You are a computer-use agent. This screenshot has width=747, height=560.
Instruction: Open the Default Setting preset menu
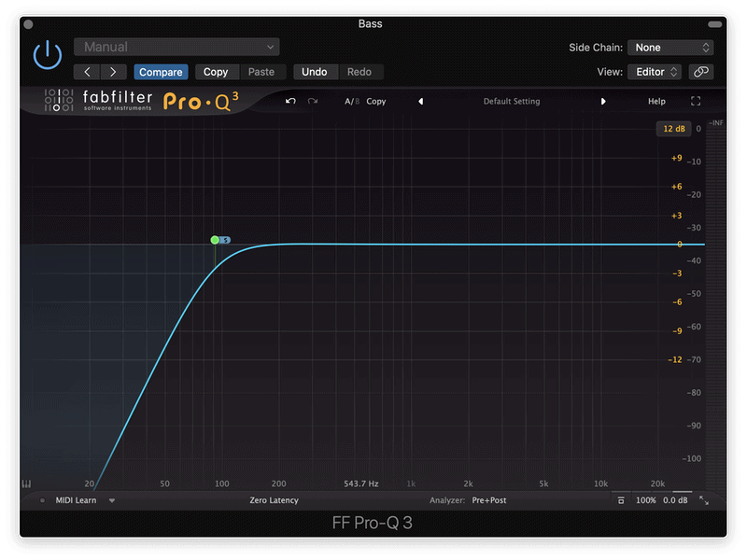point(512,102)
